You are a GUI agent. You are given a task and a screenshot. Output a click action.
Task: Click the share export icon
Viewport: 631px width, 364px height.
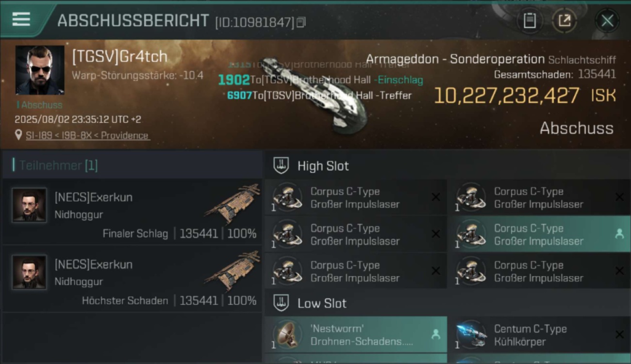coord(565,21)
